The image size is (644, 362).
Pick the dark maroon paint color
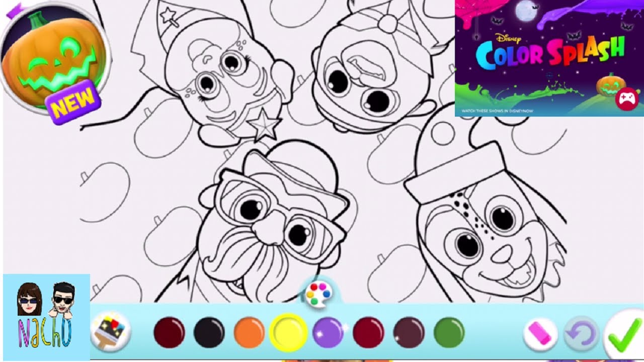click(169, 332)
